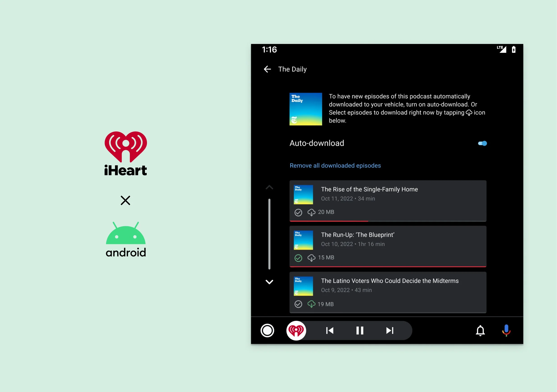Viewport: 557px width, 392px height.
Task: Activate the voice assistant microphone
Action: [506, 330]
